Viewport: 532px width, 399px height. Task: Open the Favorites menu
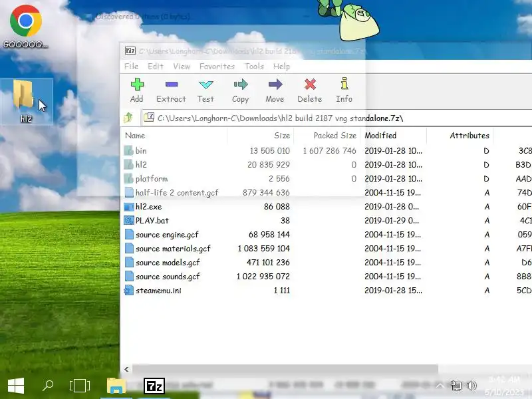(217, 66)
